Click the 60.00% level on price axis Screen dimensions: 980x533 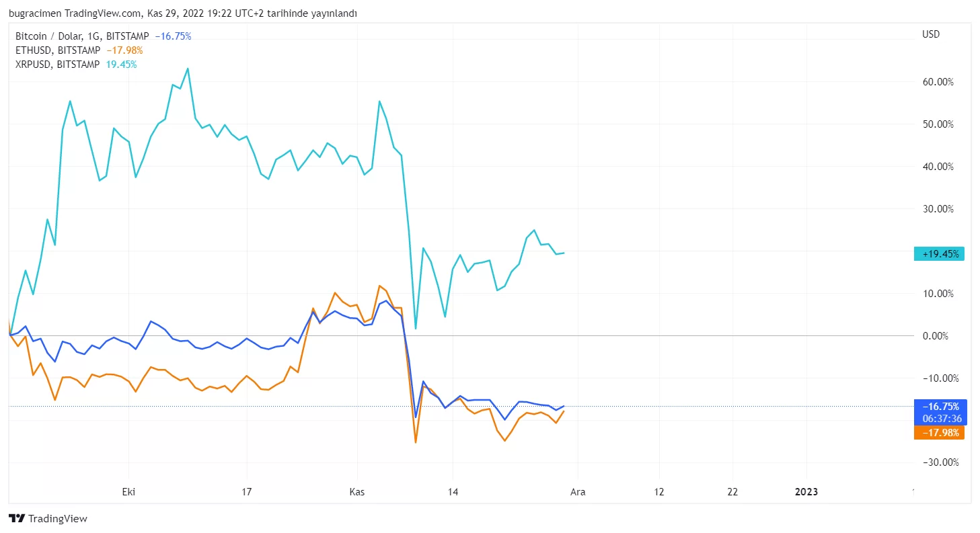click(940, 82)
